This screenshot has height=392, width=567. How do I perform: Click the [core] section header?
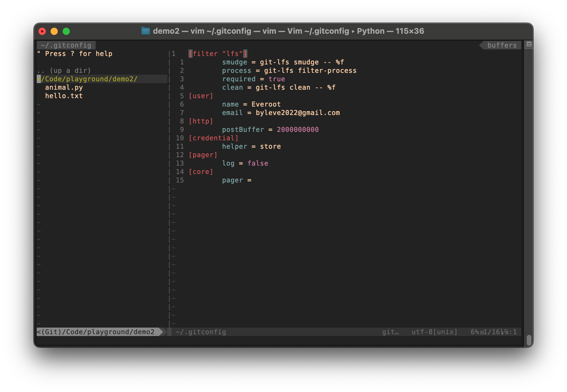point(201,172)
